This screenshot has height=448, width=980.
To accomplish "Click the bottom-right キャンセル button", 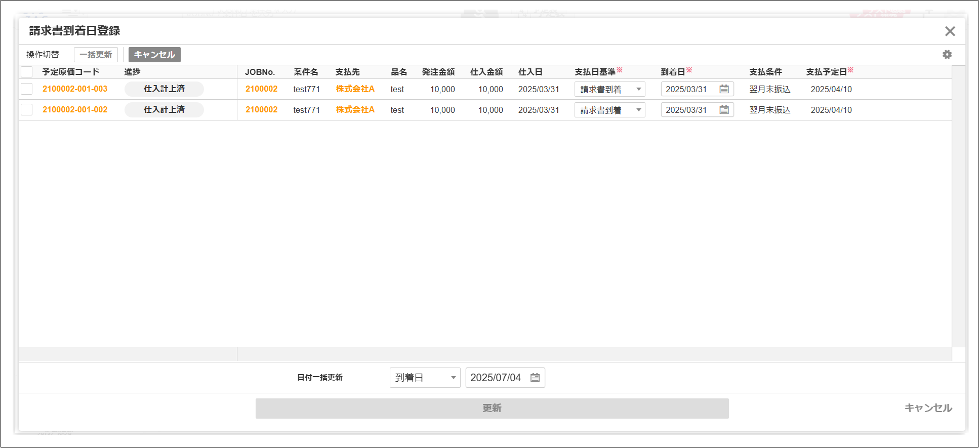I will click(928, 408).
